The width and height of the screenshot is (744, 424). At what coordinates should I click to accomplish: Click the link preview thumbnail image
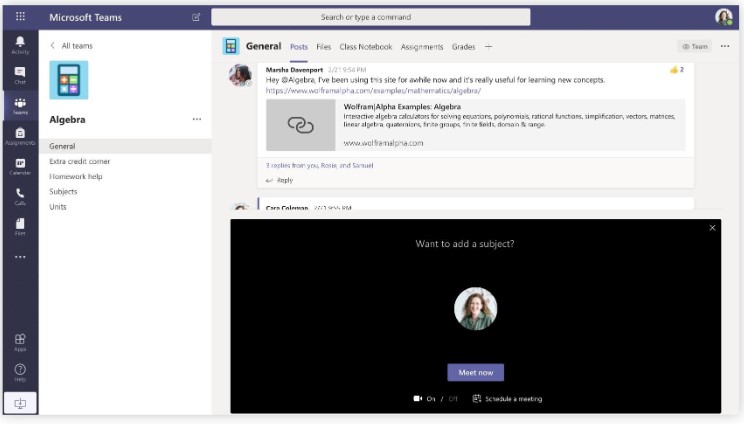pos(300,125)
